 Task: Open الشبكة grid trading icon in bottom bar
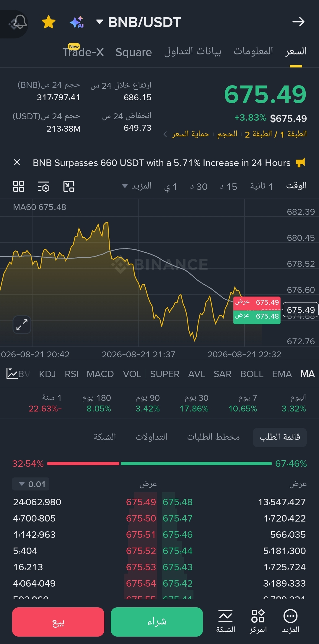[x=226, y=621]
